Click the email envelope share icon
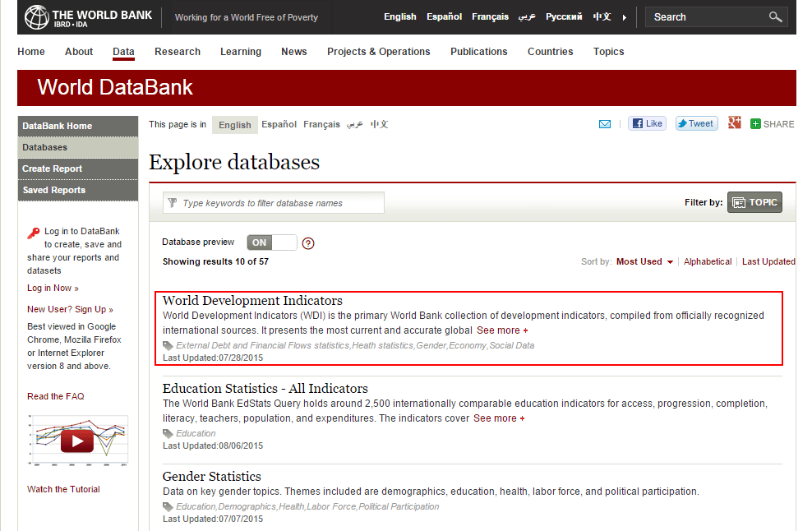812x531 pixels. click(604, 124)
